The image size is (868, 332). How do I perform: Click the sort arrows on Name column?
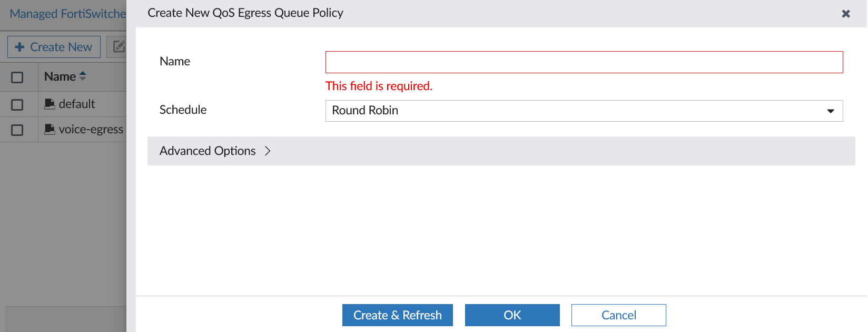[83, 76]
